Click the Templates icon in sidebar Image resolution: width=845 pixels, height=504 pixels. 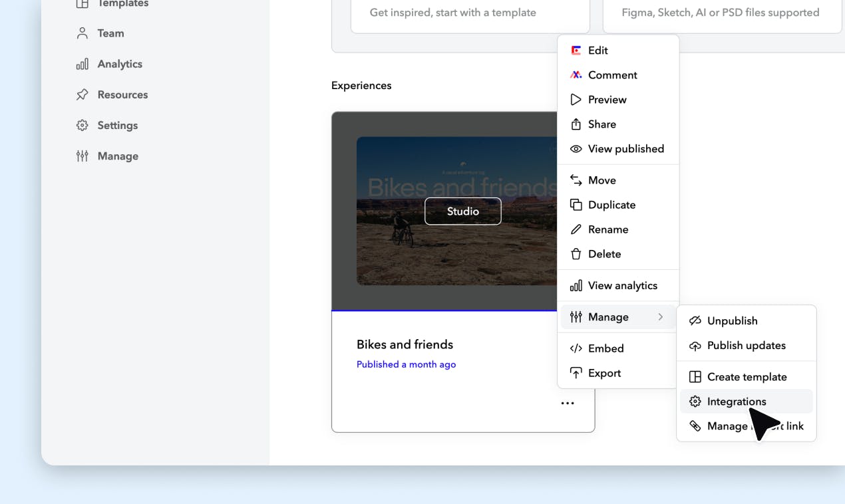[83, 4]
